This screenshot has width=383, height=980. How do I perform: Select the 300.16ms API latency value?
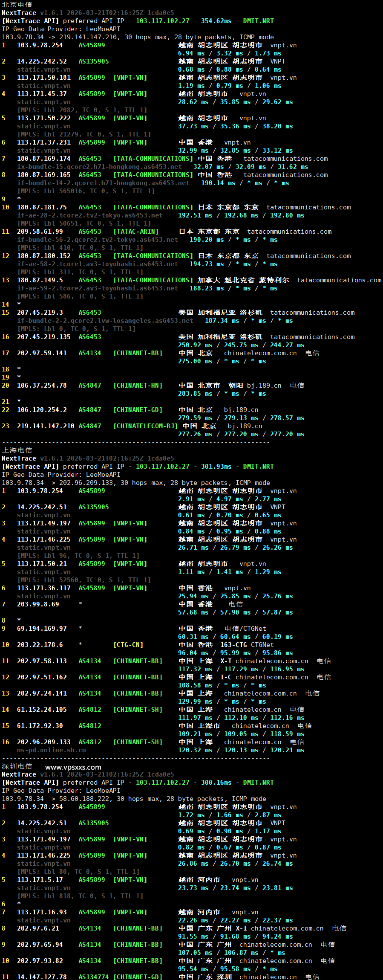[216, 783]
